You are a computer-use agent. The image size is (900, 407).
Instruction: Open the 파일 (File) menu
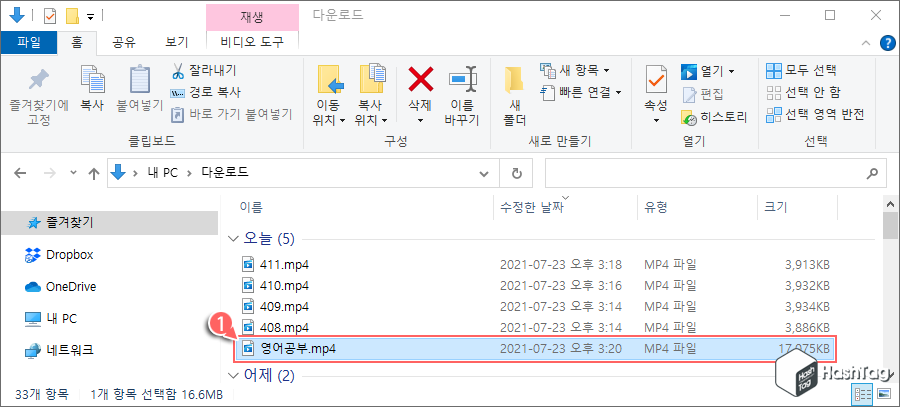pyautogui.click(x=29, y=42)
